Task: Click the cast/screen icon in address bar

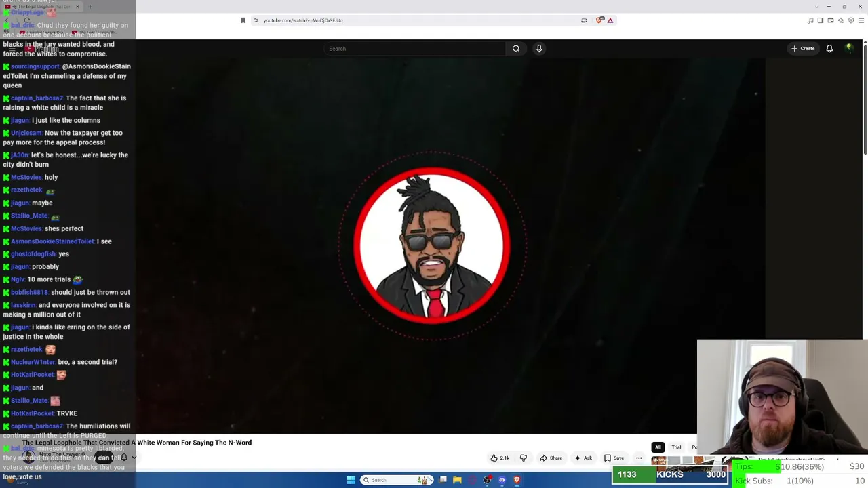Action: pyautogui.click(x=584, y=20)
